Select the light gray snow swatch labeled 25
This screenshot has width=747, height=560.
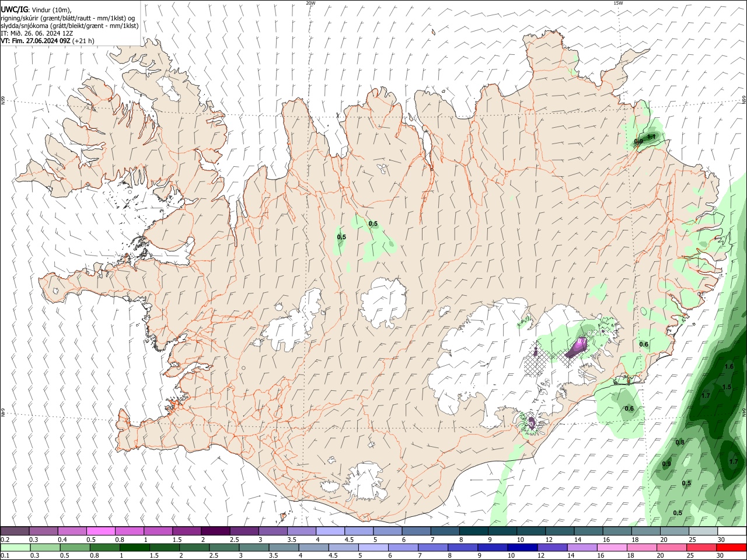703,531
